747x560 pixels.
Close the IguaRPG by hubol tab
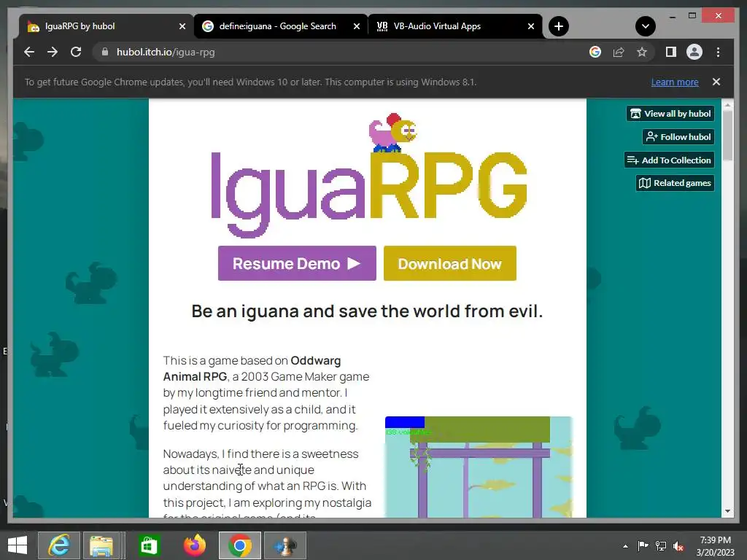click(x=182, y=26)
